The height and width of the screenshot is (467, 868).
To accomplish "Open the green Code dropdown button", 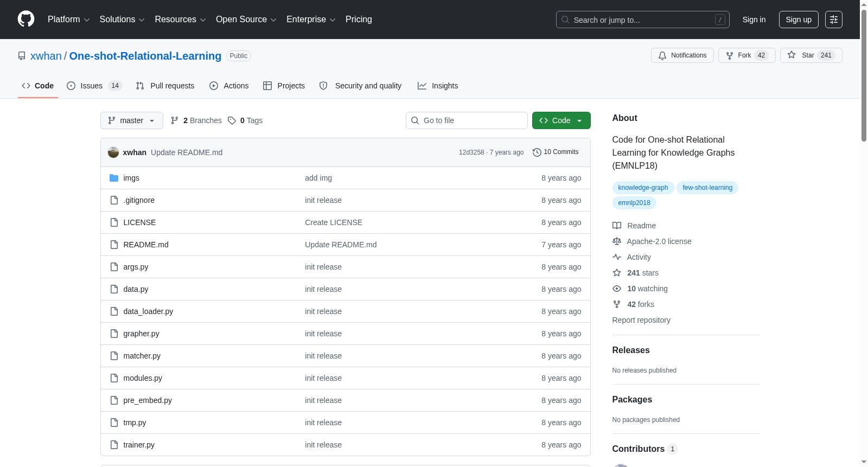I will click(561, 120).
